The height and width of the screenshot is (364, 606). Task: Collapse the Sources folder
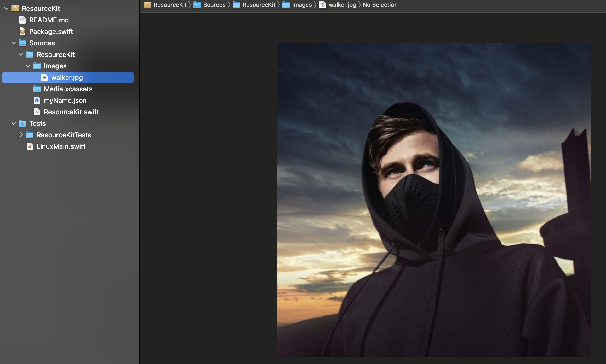coord(14,43)
